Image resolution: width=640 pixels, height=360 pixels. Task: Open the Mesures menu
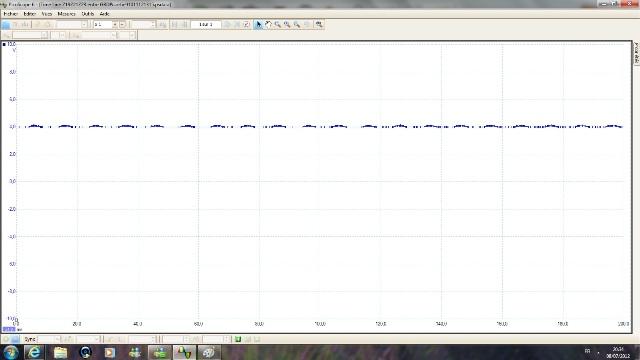(67, 13)
